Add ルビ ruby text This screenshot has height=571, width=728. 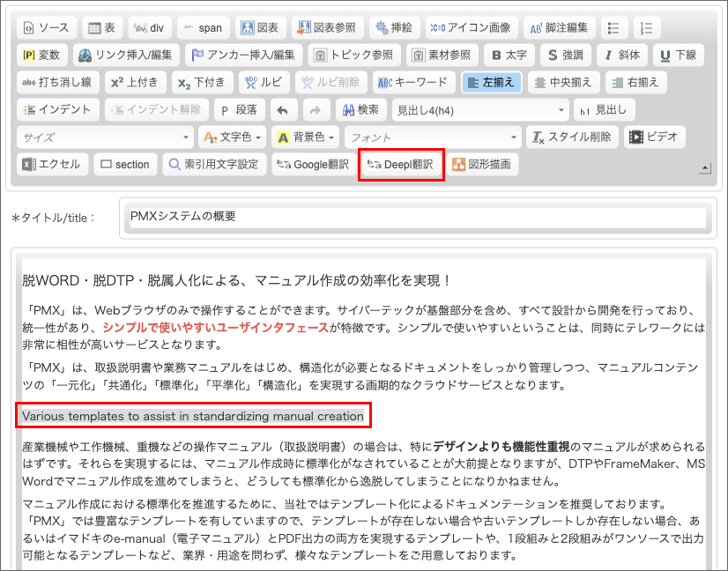pyautogui.click(x=264, y=83)
